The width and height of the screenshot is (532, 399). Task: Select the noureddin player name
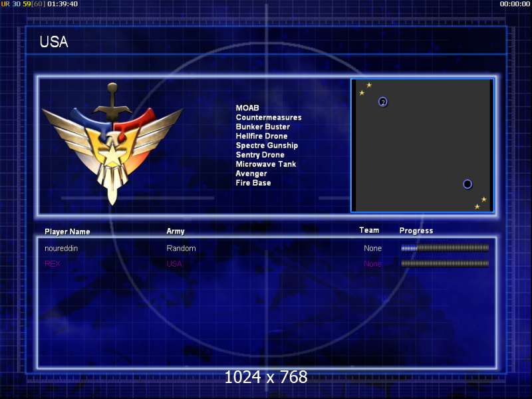click(x=61, y=248)
